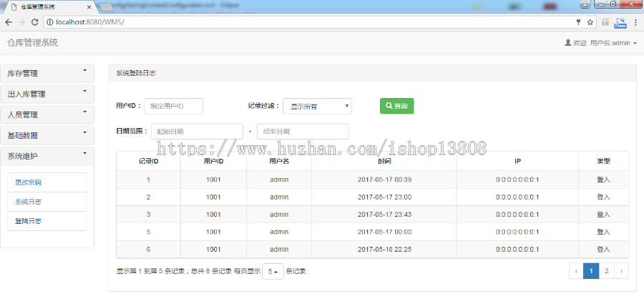
Task: Go to the next page with › button
Action: coord(621,271)
